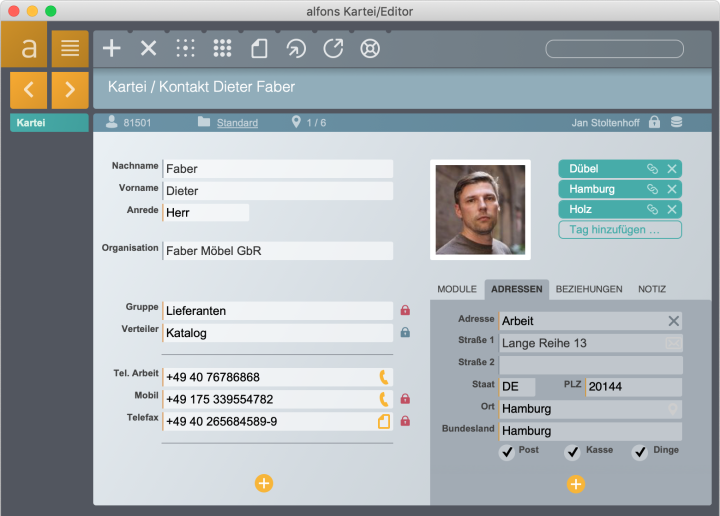Image resolution: width=720 pixels, height=516 pixels.
Task: Click the lifebuoy help icon
Action: (x=370, y=48)
